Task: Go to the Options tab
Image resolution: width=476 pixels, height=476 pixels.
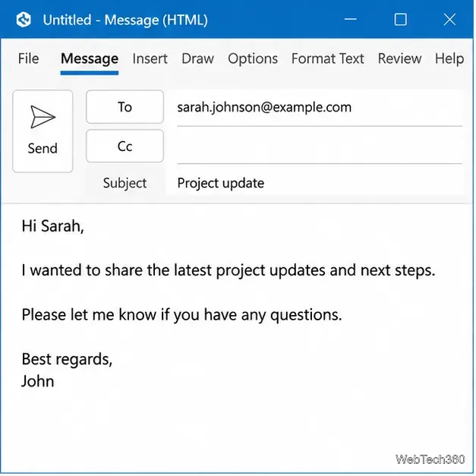Action: tap(253, 58)
